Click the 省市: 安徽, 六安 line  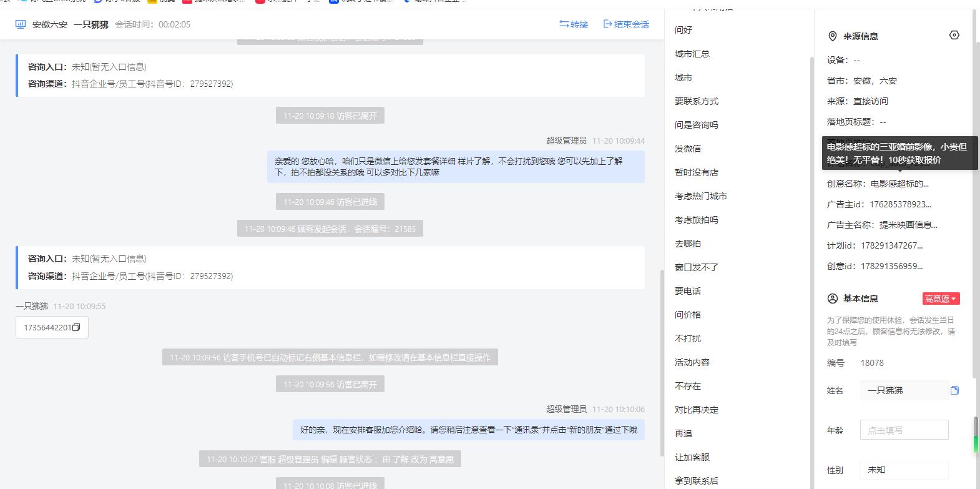pos(862,81)
